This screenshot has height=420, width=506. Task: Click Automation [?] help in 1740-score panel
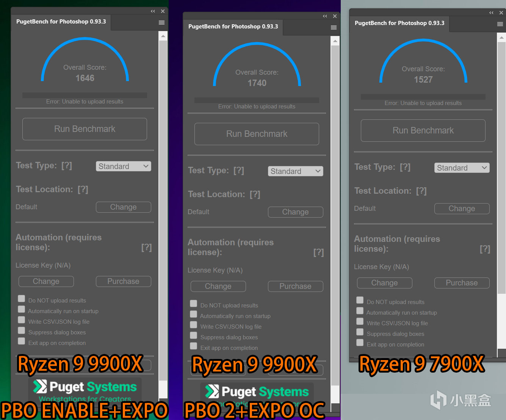coord(319,252)
